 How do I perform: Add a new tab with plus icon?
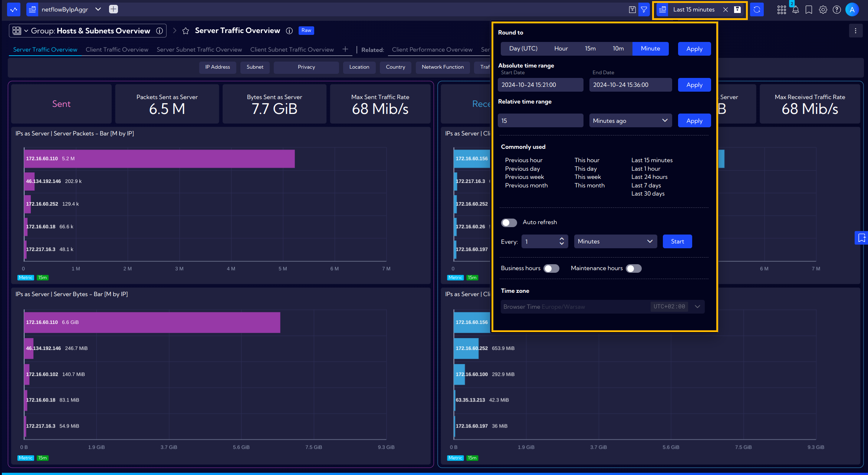pos(114,9)
